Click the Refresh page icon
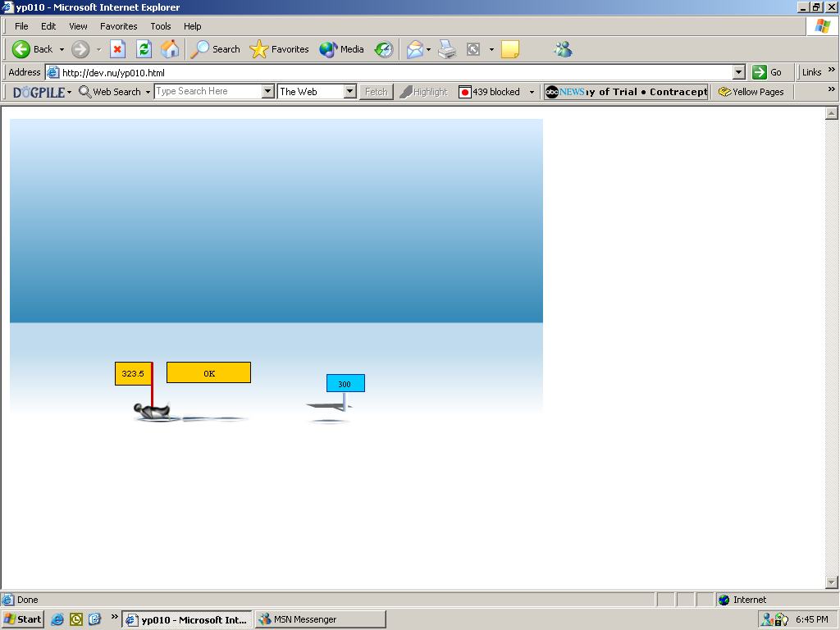 coord(144,49)
